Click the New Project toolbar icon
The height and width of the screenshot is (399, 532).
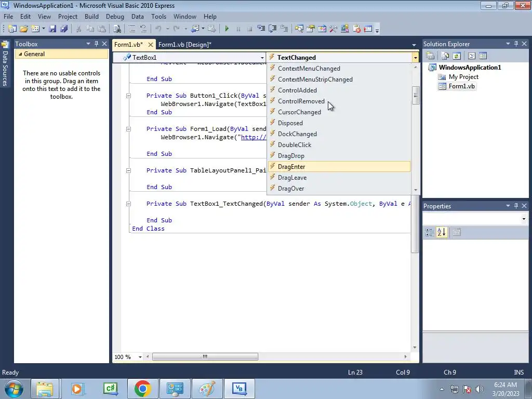tap(12, 29)
